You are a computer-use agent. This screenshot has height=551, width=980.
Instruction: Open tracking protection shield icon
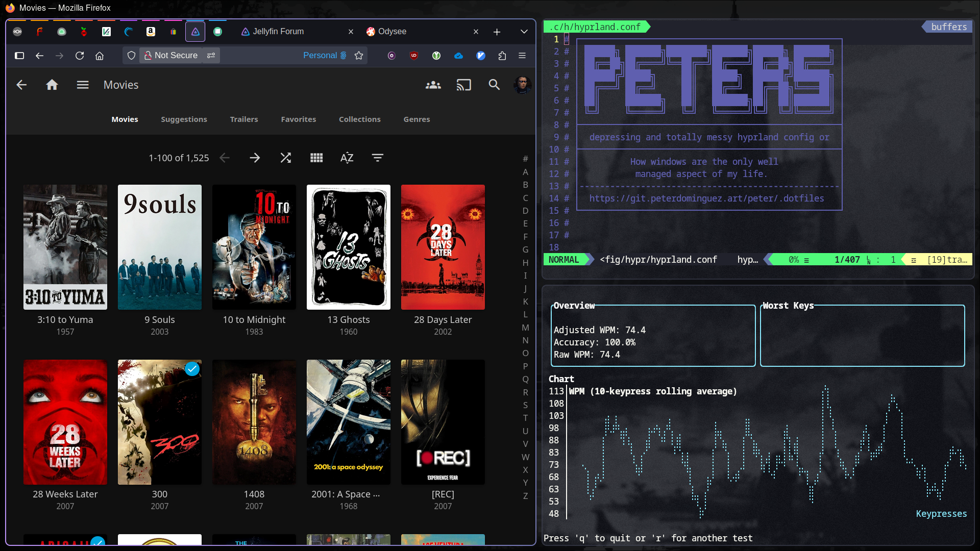coord(131,56)
